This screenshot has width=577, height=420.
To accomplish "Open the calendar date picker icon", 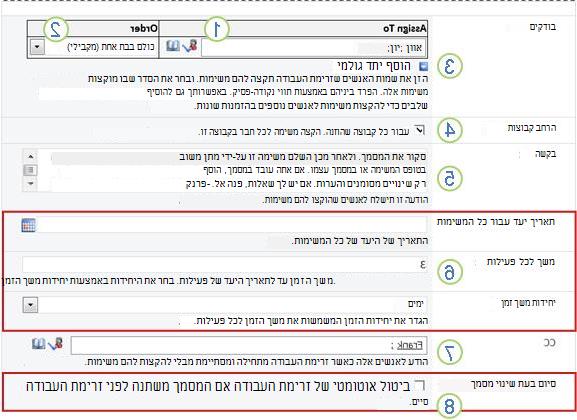I will point(28,225).
